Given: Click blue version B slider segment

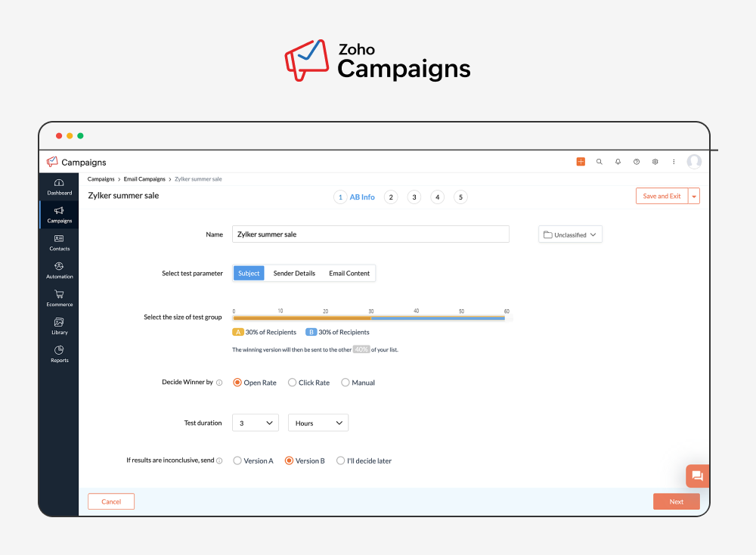Looking at the screenshot, I should click(x=438, y=318).
